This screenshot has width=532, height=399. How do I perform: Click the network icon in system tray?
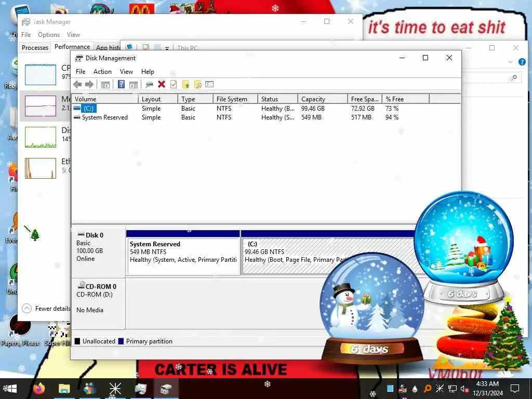(452, 389)
